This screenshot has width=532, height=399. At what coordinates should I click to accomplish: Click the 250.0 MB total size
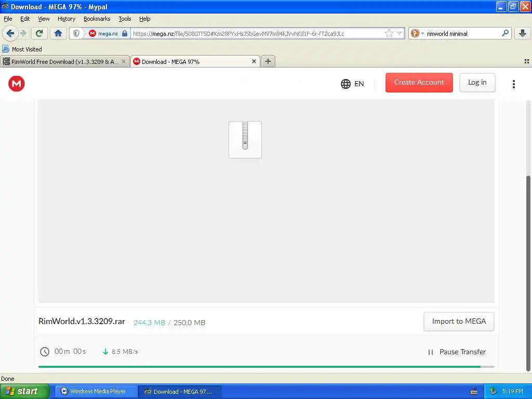[189, 323]
